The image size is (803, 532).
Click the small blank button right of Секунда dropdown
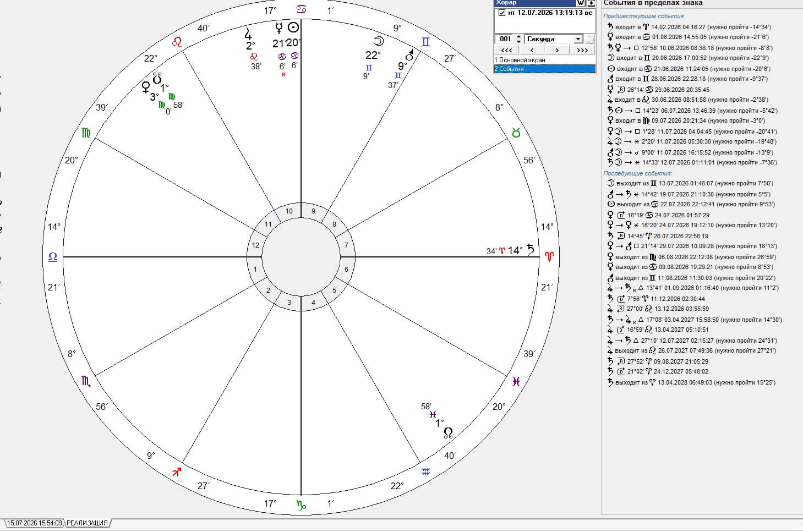pyautogui.click(x=589, y=39)
